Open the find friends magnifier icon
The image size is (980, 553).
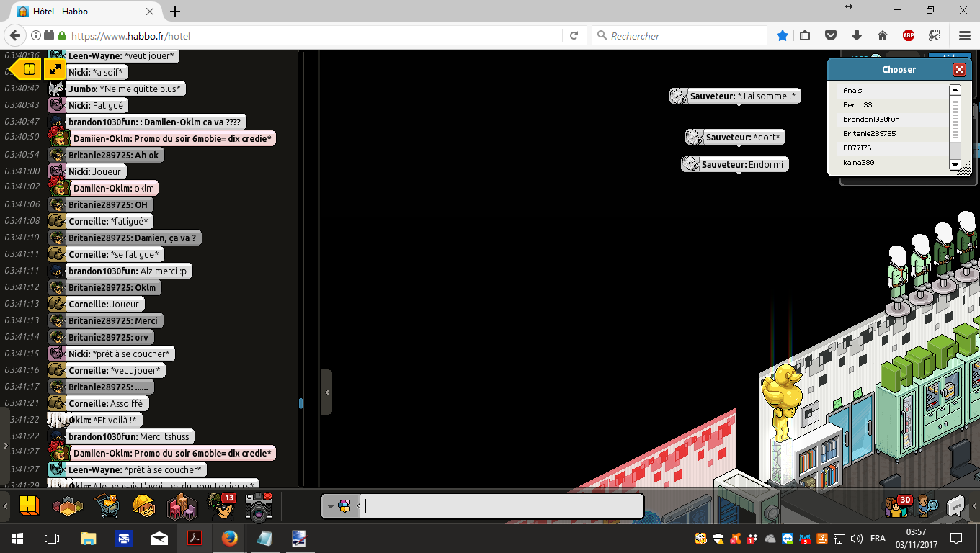click(x=927, y=507)
